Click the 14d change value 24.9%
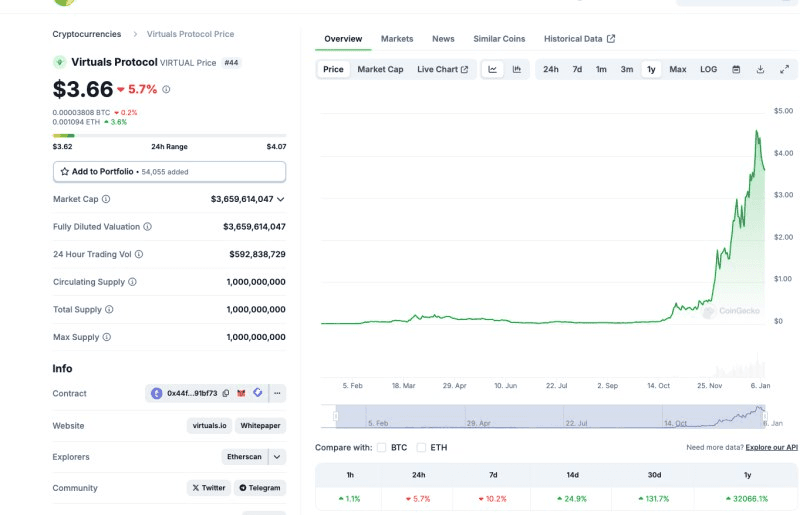Viewport: 800px width, 515px height. click(572, 499)
